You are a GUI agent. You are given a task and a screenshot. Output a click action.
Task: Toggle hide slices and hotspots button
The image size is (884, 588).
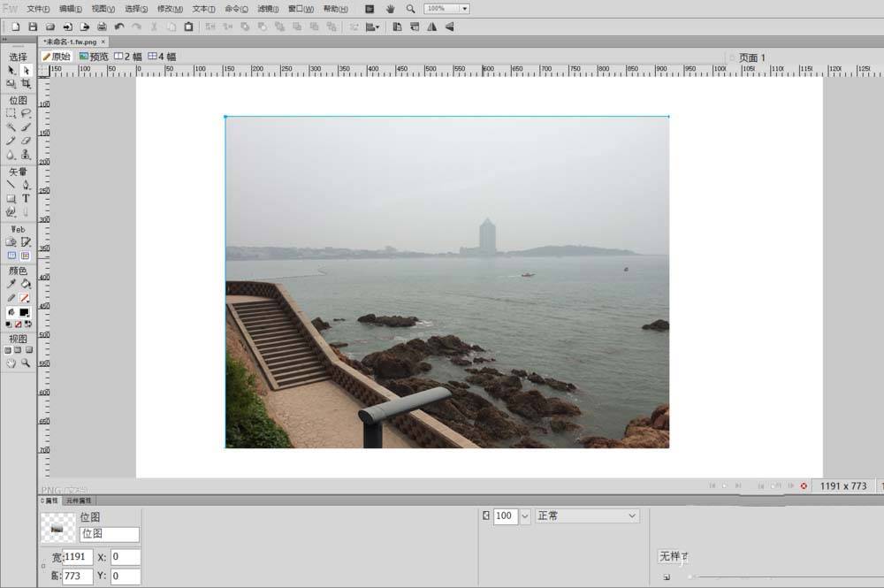(11, 256)
